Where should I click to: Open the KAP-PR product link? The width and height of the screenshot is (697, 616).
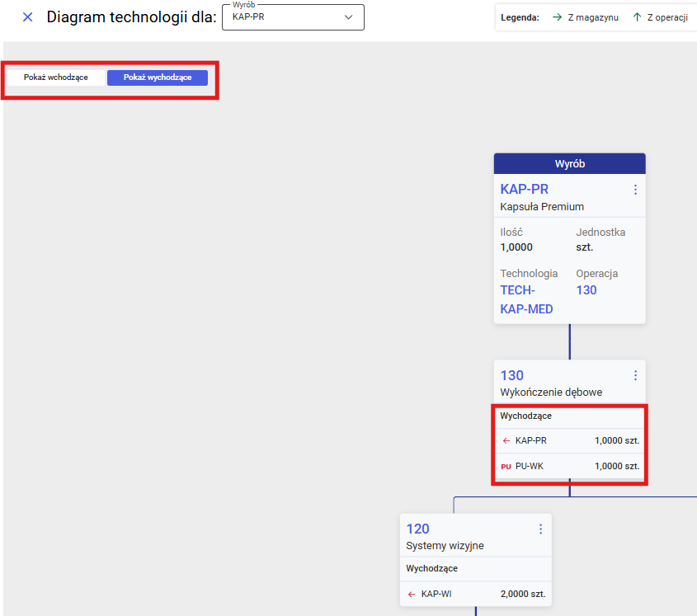click(x=524, y=189)
